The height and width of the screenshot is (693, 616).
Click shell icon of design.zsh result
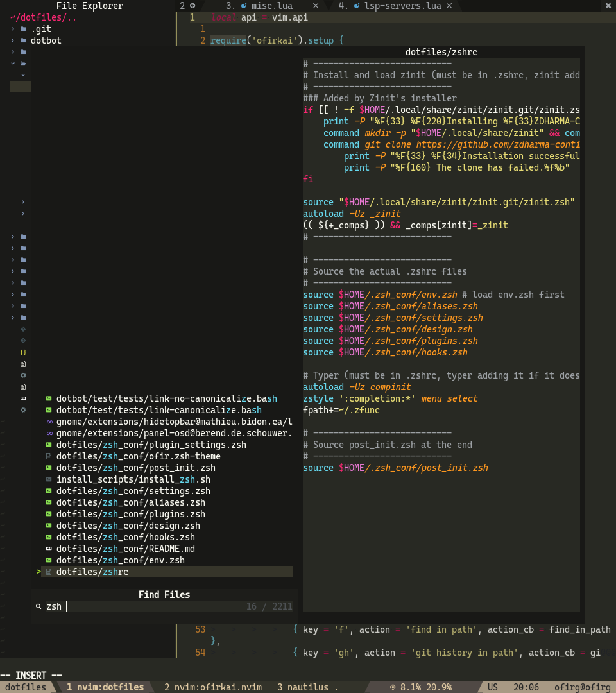(49, 526)
